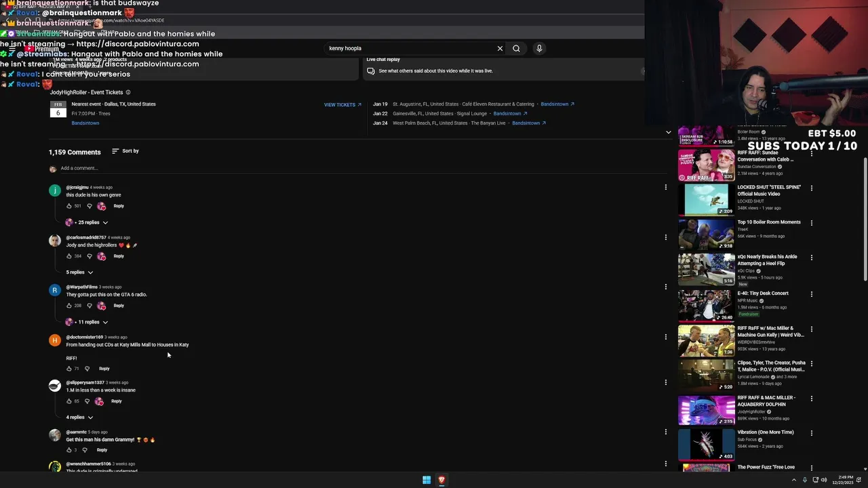Dislike @carlosmadrid8757's comment

coord(90,256)
